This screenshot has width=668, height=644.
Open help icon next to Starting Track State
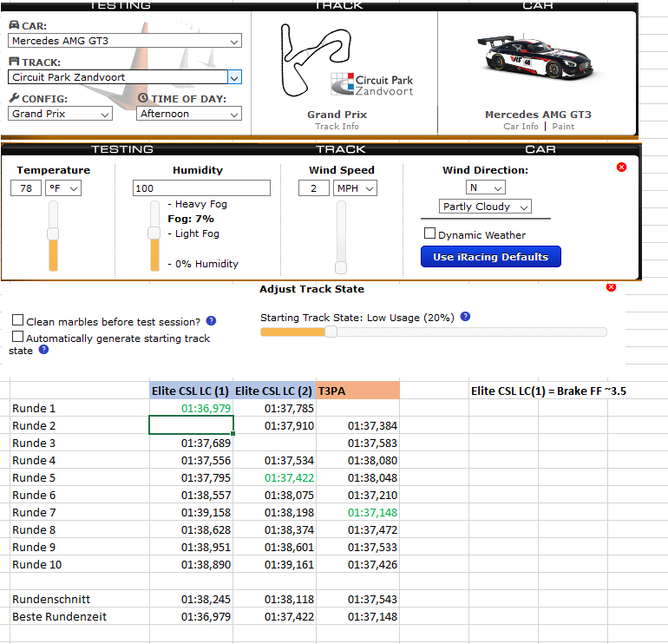point(465,317)
